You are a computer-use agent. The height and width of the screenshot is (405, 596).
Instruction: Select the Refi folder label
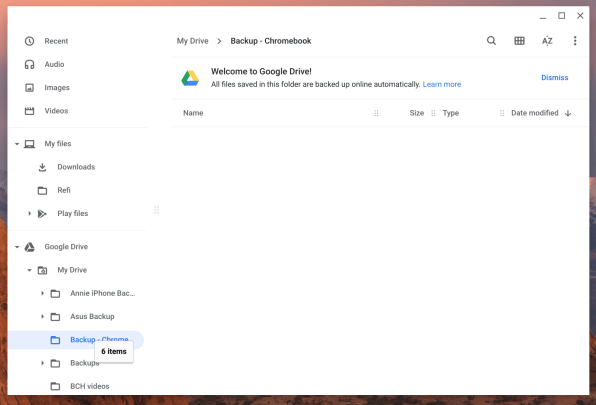(x=63, y=190)
